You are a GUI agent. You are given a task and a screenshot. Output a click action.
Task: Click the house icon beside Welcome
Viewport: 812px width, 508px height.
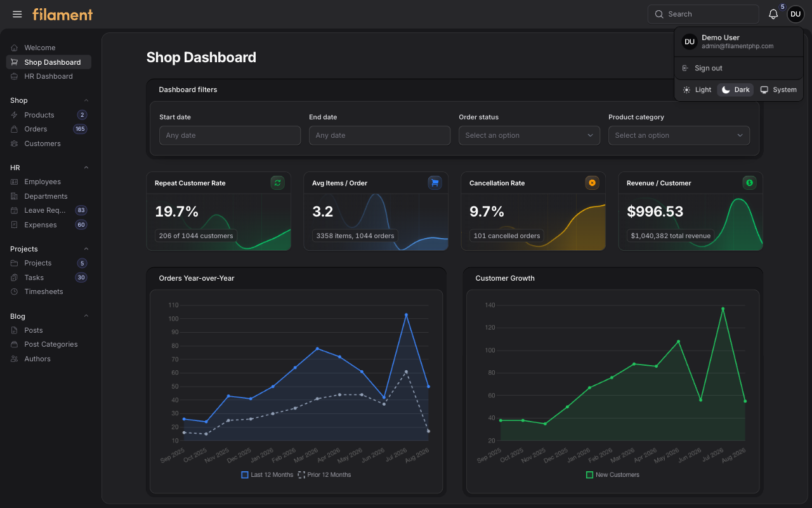pyautogui.click(x=15, y=48)
